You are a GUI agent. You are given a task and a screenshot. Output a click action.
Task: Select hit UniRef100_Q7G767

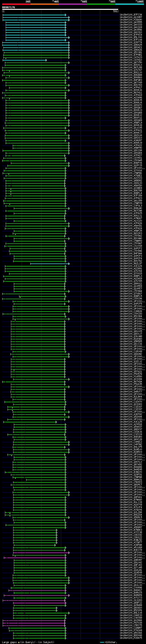pyautogui.click(x=131, y=70)
